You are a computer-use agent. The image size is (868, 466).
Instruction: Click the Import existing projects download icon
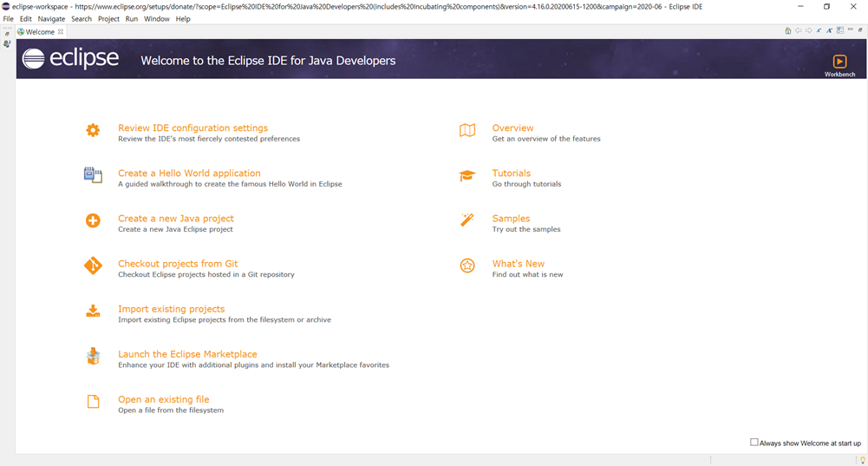coord(93,311)
